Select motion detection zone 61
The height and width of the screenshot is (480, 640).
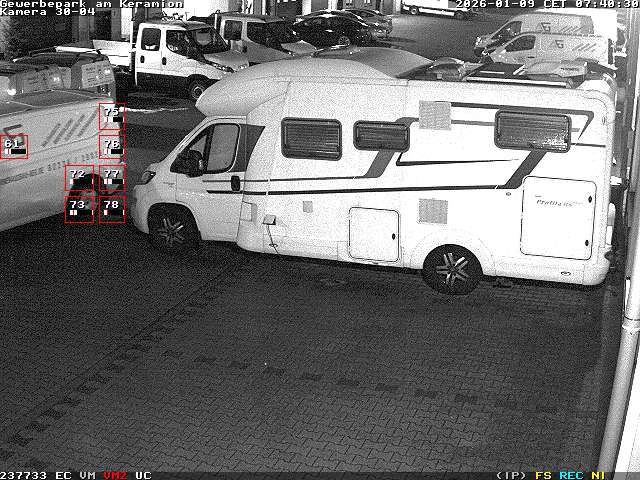coord(13,147)
